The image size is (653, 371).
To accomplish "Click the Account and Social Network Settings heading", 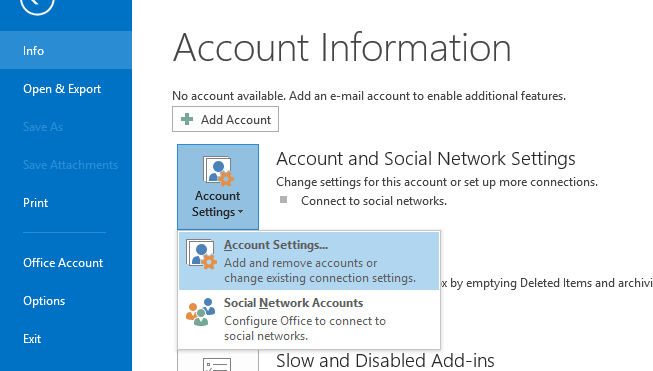I will click(x=426, y=159).
